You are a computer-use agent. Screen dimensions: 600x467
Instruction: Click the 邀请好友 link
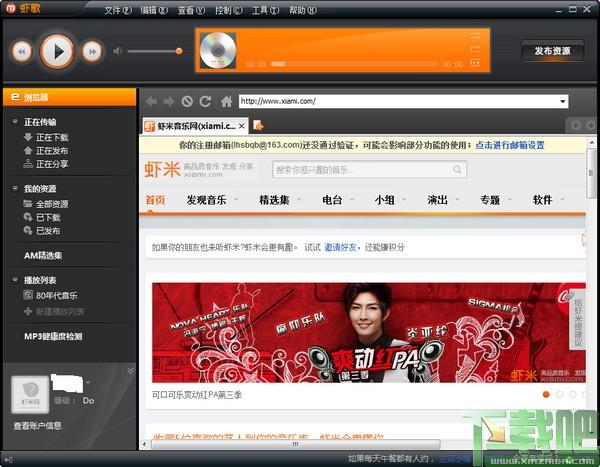pyautogui.click(x=340, y=247)
